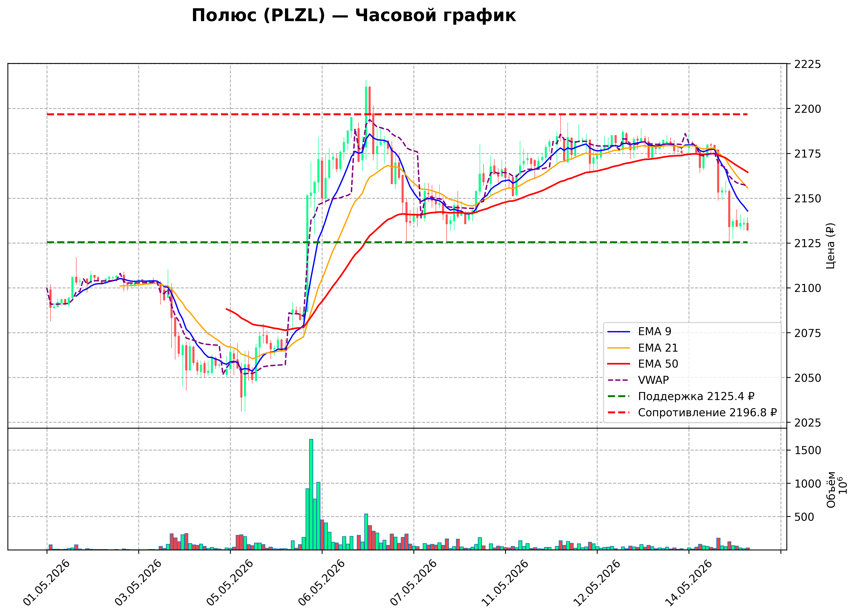The height and width of the screenshot is (616, 857).
Task: Click the price axis label "2200"
Action: point(808,109)
